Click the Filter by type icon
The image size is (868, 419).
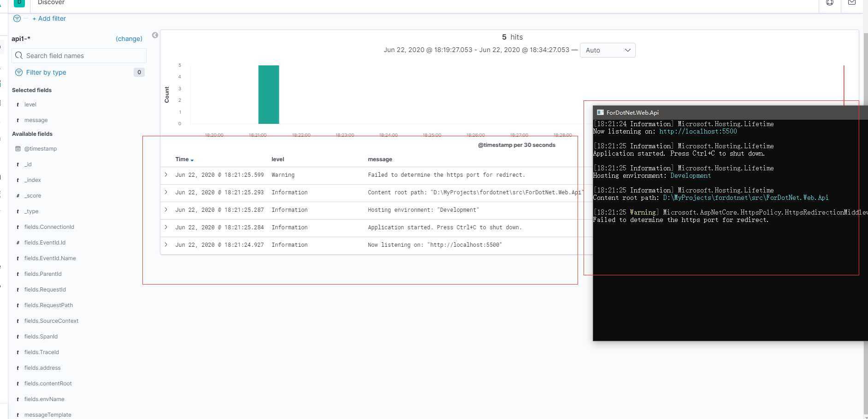coord(19,72)
